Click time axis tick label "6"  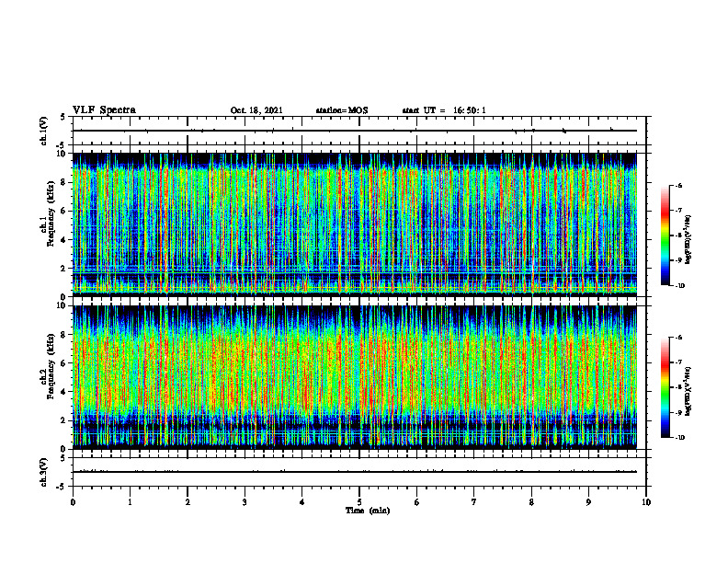pyautogui.click(x=417, y=502)
